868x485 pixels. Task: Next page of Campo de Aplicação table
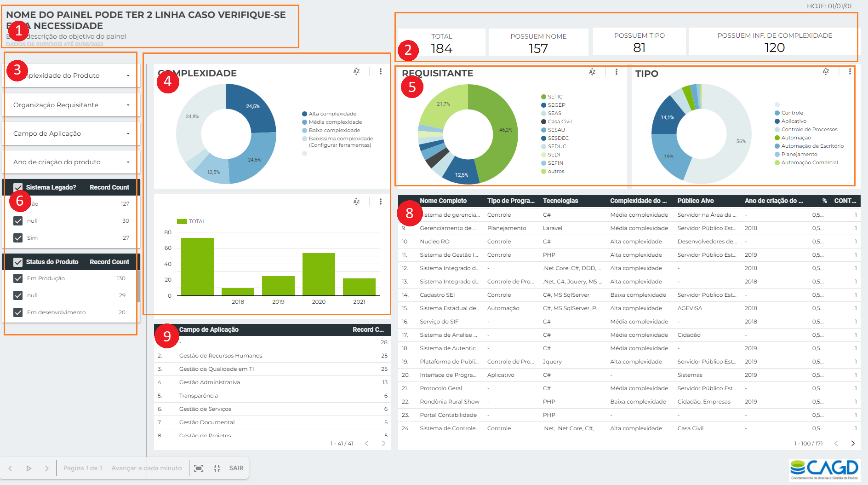383,444
